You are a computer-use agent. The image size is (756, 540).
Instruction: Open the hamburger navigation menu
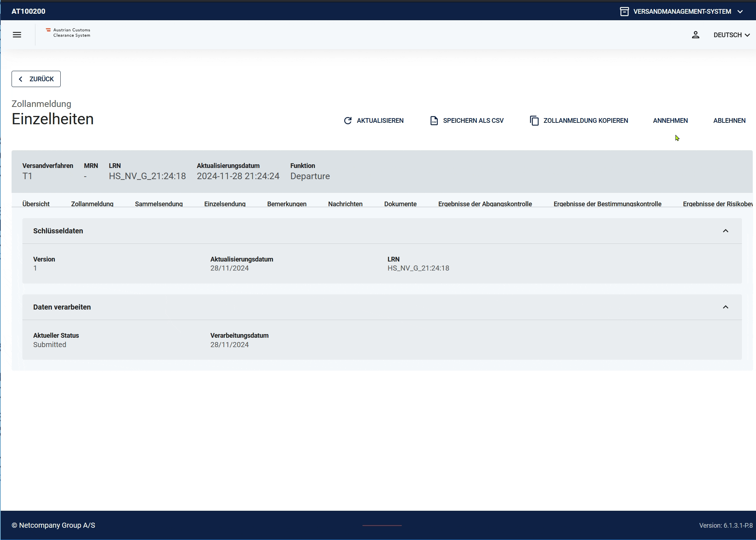click(17, 35)
